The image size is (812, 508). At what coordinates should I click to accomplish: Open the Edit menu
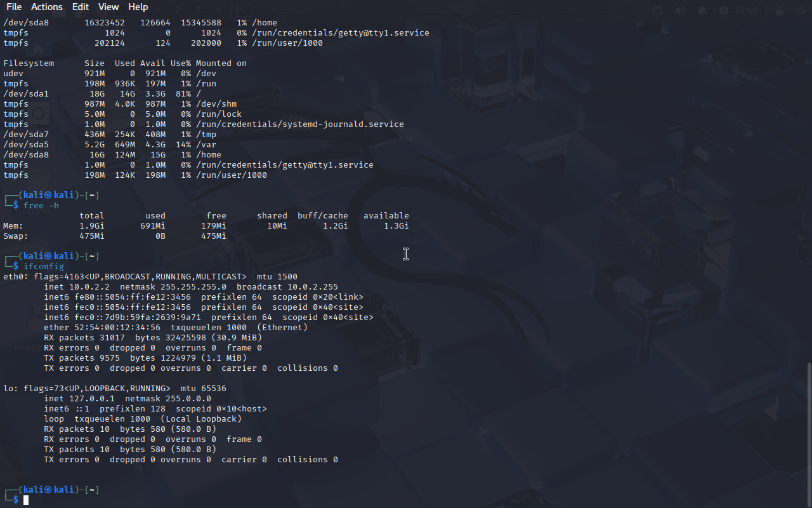[x=81, y=7]
